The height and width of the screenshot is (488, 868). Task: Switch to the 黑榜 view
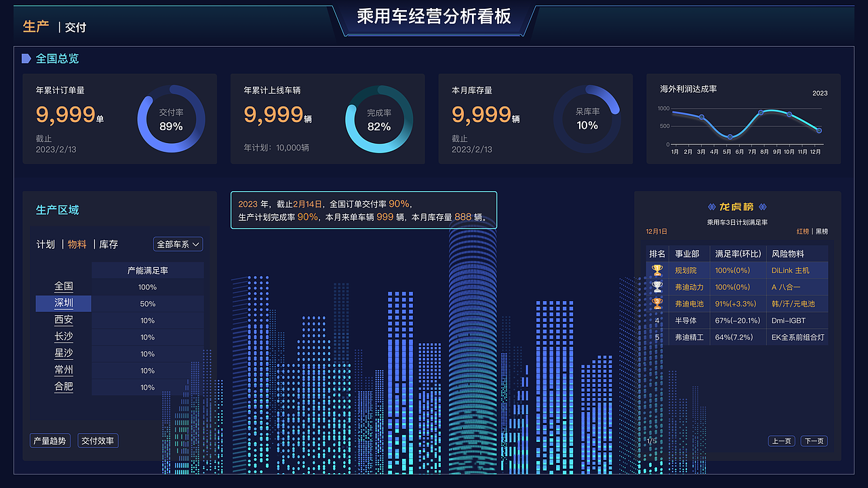823,230
